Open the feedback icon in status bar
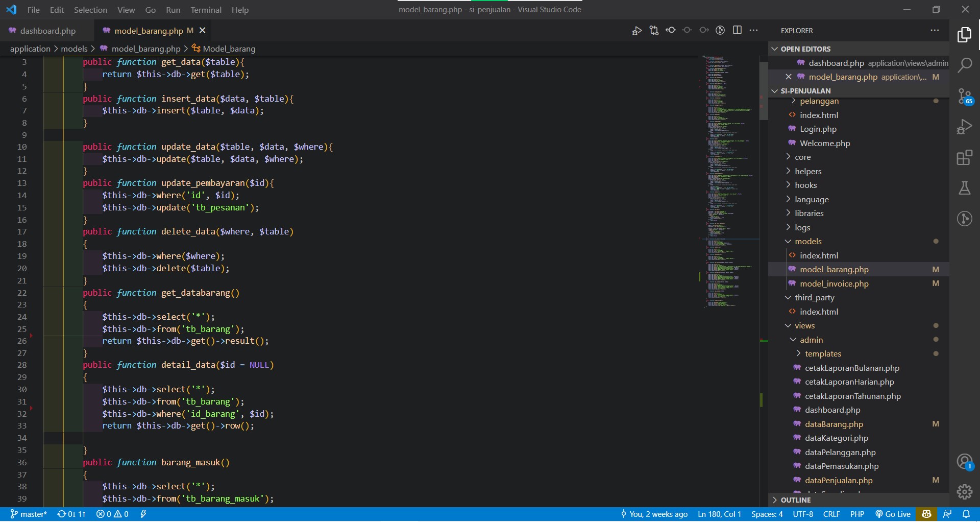The width and height of the screenshot is (980, 522). click(x=947, y=514)
